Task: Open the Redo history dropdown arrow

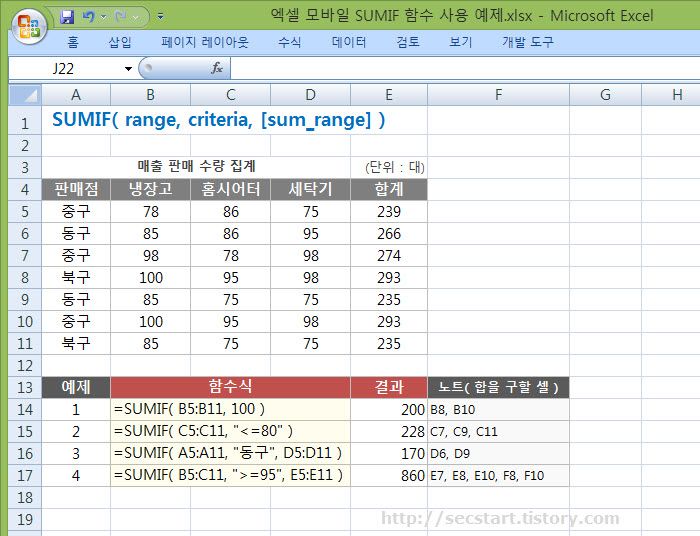Action: point(137,17)
